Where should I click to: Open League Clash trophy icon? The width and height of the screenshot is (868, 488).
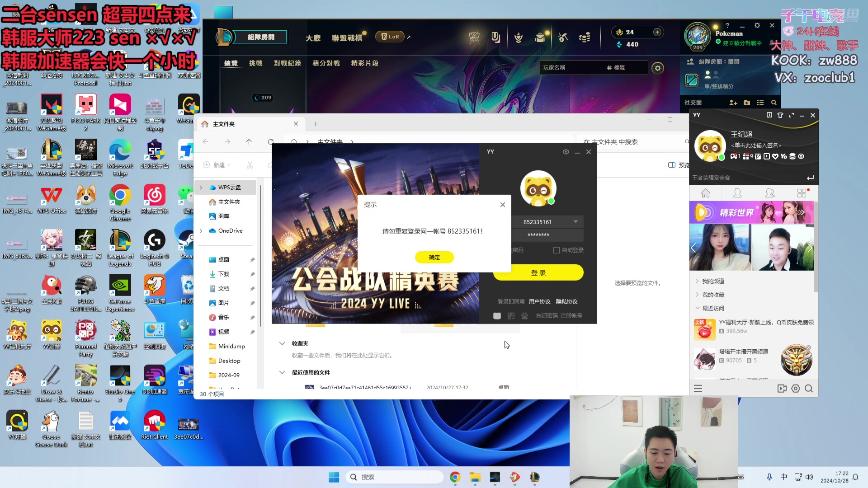pyautogui.click(x=474, y=38)
